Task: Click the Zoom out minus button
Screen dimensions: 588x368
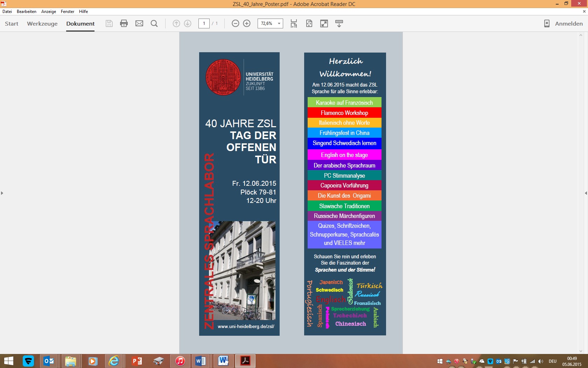Action: [236, 23]
